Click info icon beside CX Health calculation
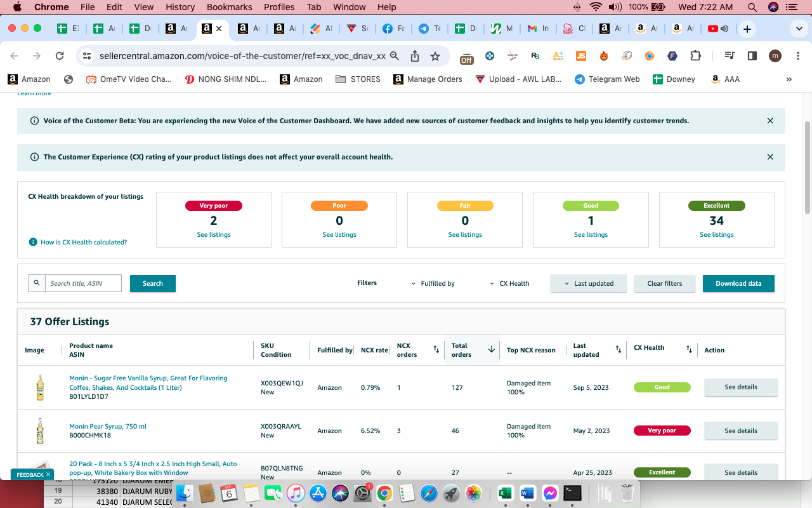The height and width of the screenshot is (508, 812). pos(33,242)
